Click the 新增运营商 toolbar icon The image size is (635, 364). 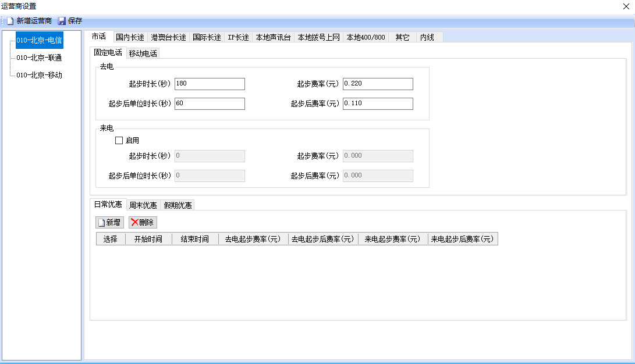tap(10, 21)
